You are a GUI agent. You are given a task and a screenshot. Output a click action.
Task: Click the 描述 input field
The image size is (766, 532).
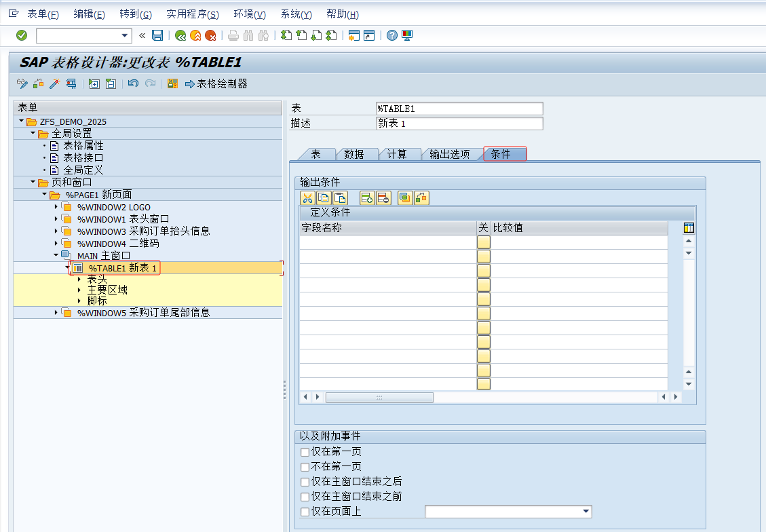[x=459, y=123]
